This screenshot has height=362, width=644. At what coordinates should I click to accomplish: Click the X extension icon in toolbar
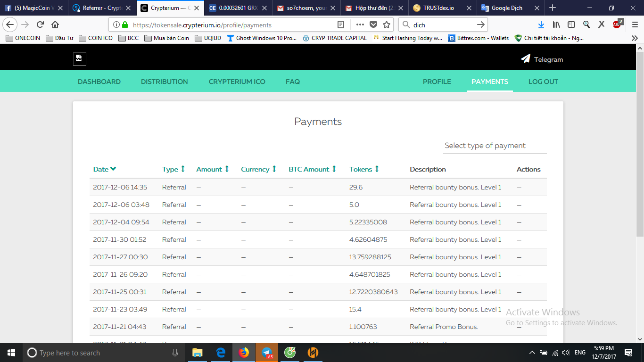(602, 25)
